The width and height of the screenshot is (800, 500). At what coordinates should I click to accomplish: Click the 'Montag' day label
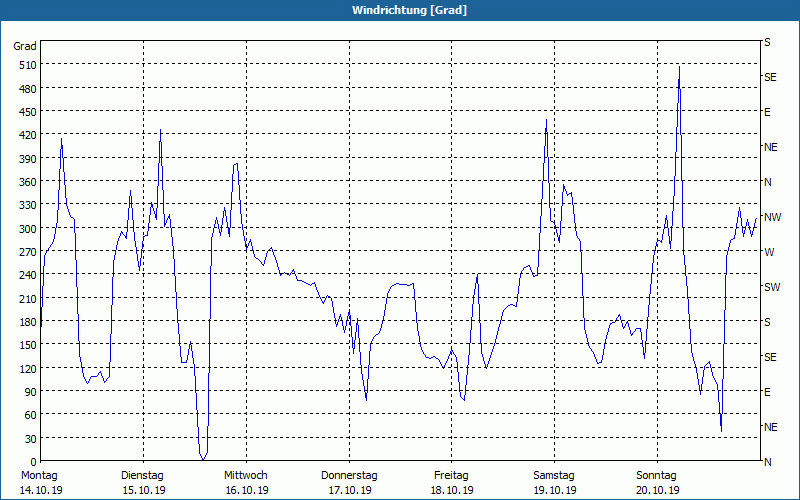coord(39,476)
